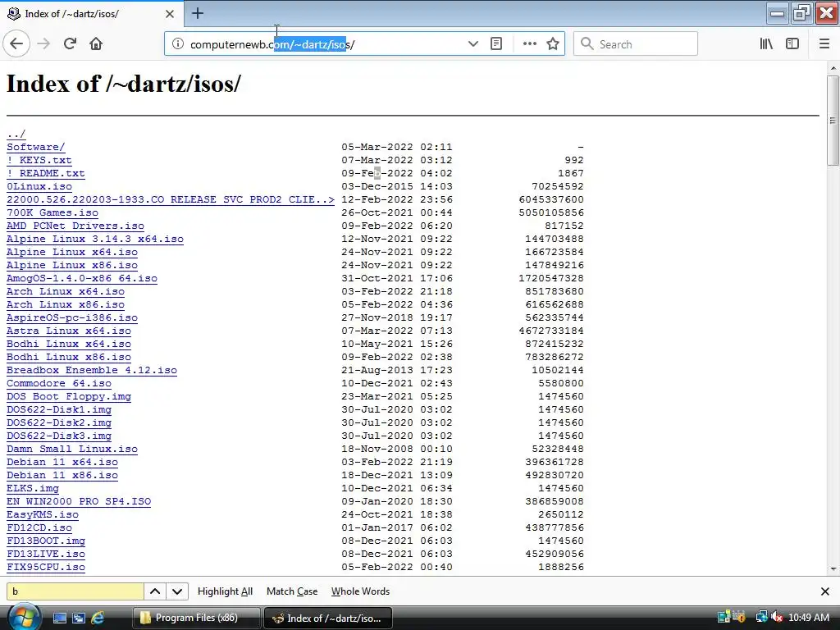Open the Firefox home page
Viewport: 840px width, 630px height.
point(96,43)
